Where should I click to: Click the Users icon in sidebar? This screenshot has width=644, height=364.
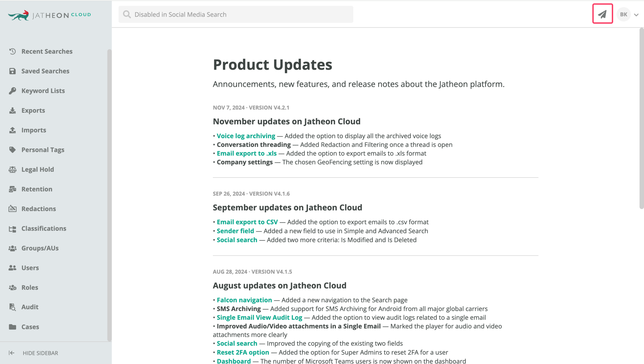point(12,268)
